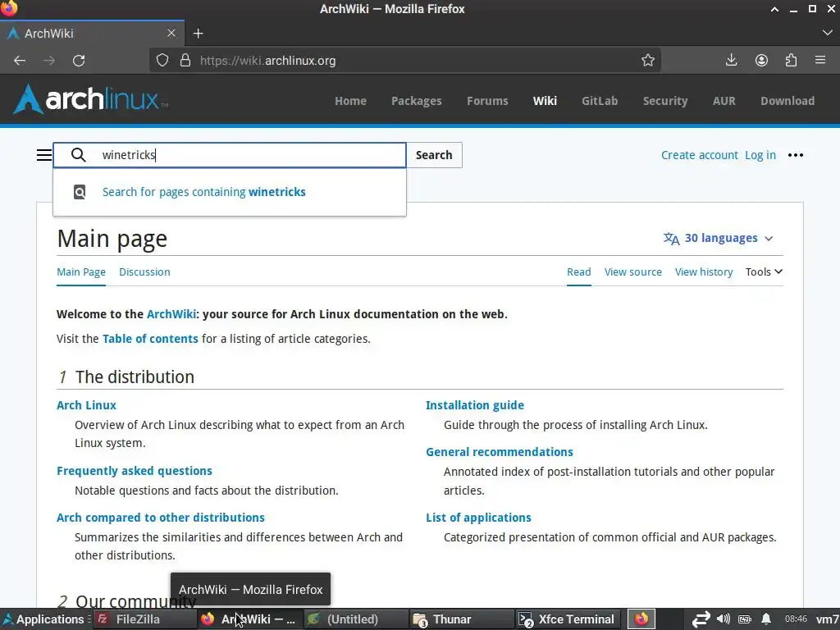
Task: Open the 30 languages selector
Action: (x=719, y=239)
